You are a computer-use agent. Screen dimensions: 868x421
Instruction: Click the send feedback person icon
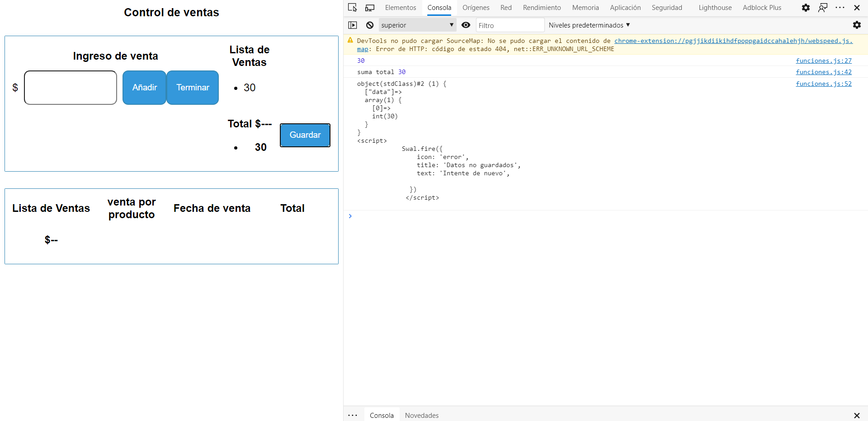pyautogui.click(x=823, y=8)
